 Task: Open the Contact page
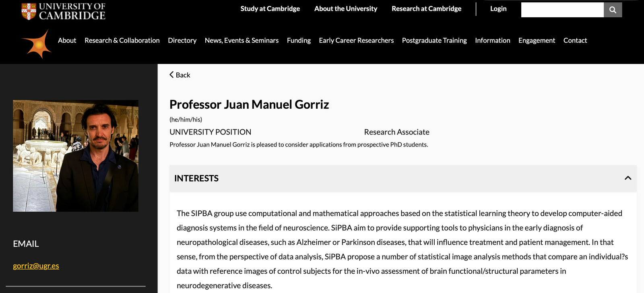point(575,40)
